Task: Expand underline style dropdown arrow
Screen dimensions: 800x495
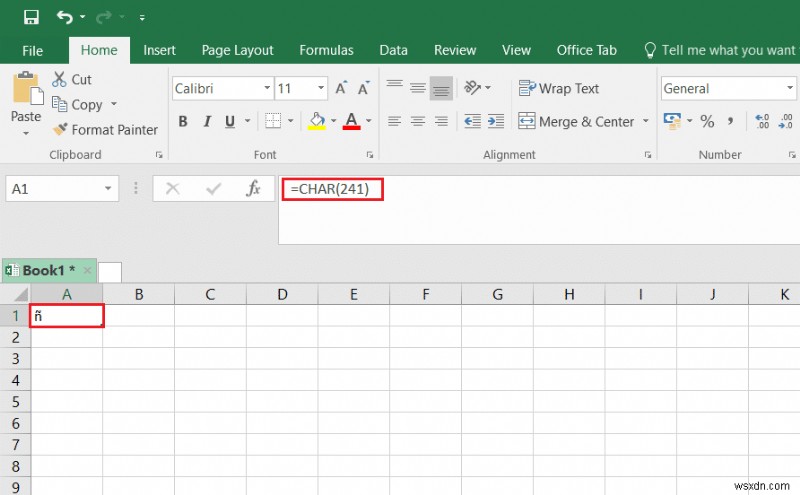Action: click(247, 121)
